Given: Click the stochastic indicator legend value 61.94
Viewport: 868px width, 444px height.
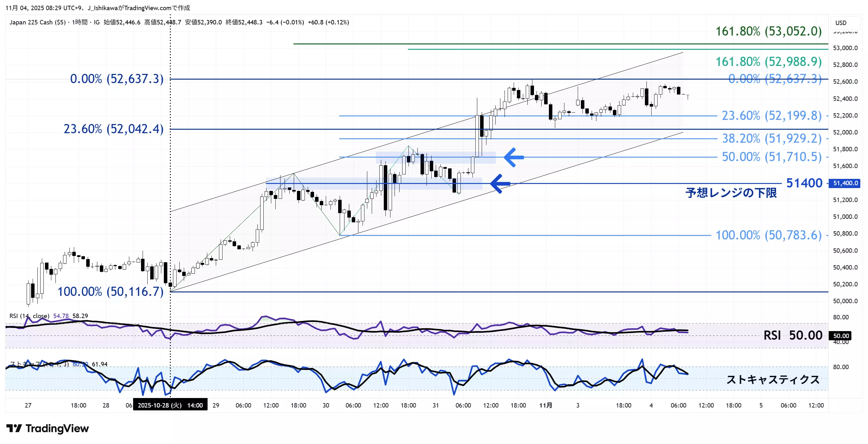Looking at the screenshot, I should 100,364.
